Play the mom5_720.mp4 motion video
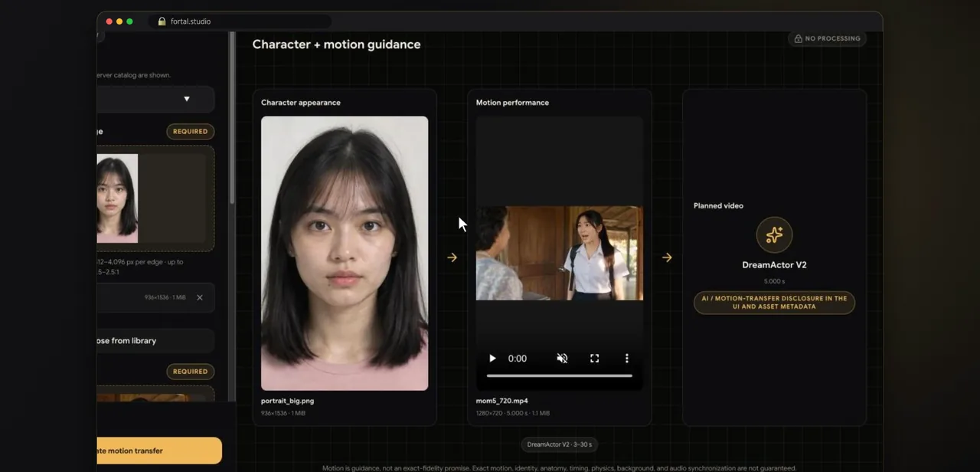This screenshot has height=472, width=980. coord(492,359)
